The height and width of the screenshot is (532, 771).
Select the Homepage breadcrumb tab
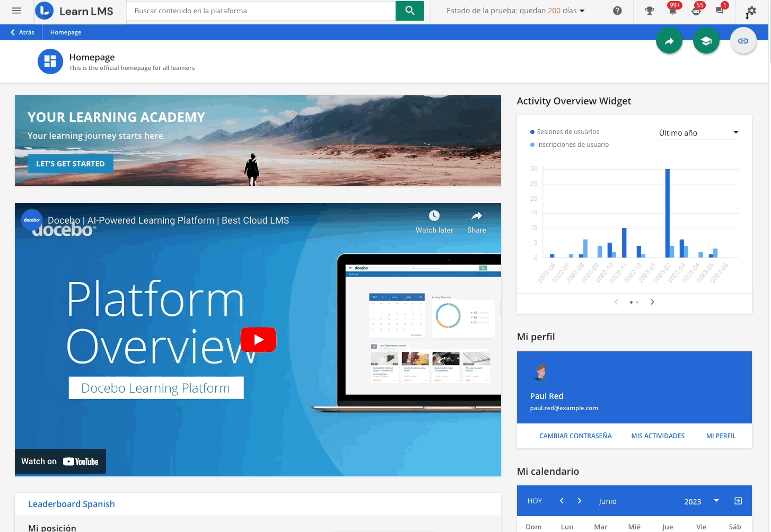[66, 32]
